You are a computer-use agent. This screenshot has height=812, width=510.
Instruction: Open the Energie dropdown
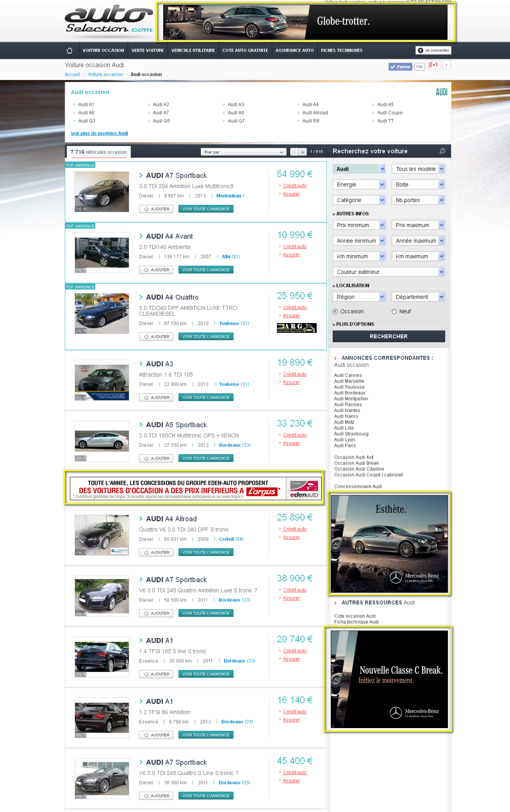tap(359, 185)
